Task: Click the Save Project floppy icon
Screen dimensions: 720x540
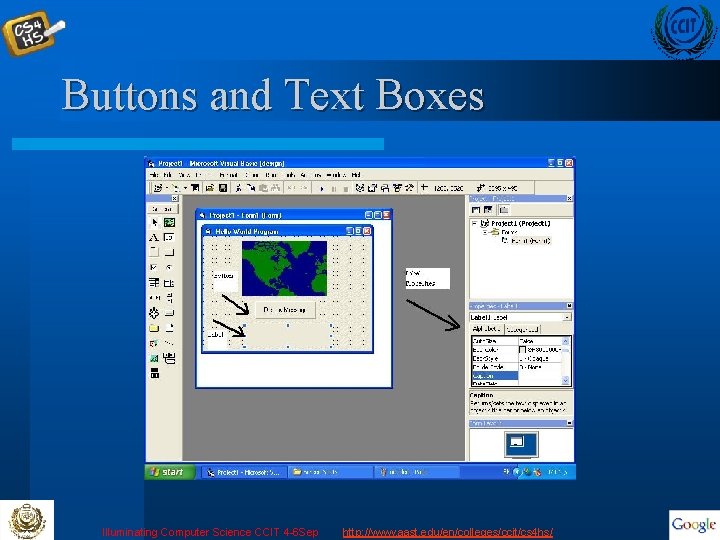Action: (x=223, y=188)
